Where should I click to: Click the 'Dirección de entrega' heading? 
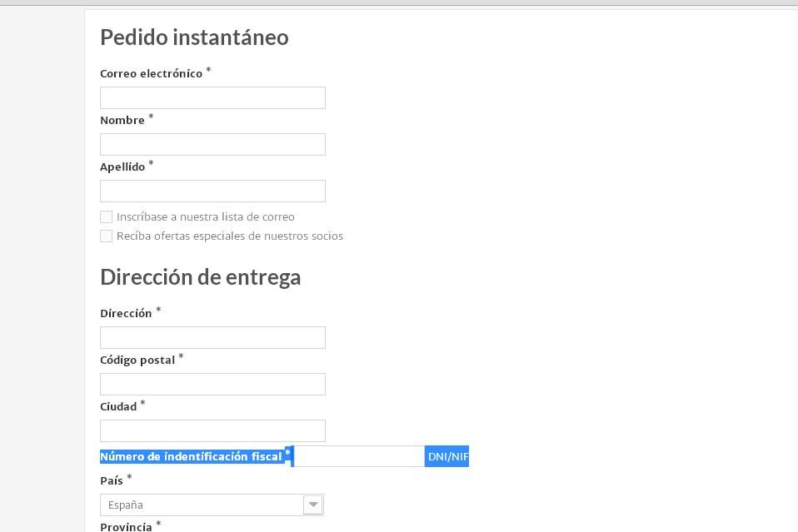pyautogui.click(x=201, y=278)
